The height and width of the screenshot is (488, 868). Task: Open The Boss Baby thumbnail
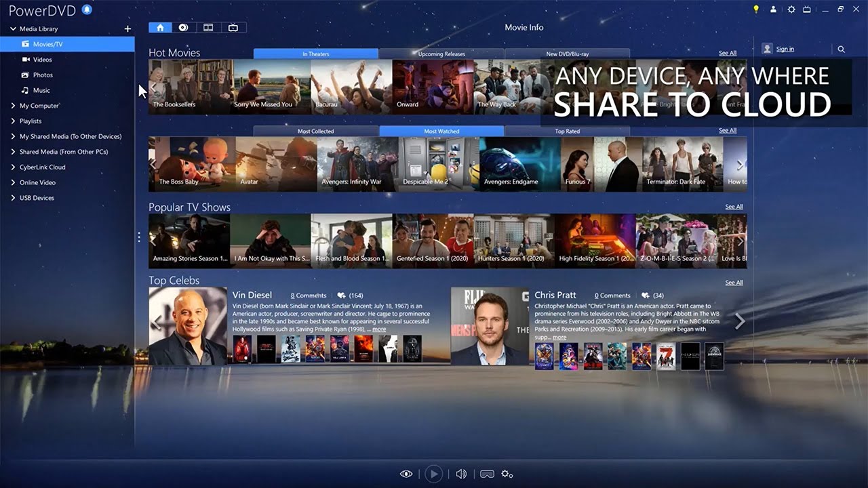coord(192,164)
